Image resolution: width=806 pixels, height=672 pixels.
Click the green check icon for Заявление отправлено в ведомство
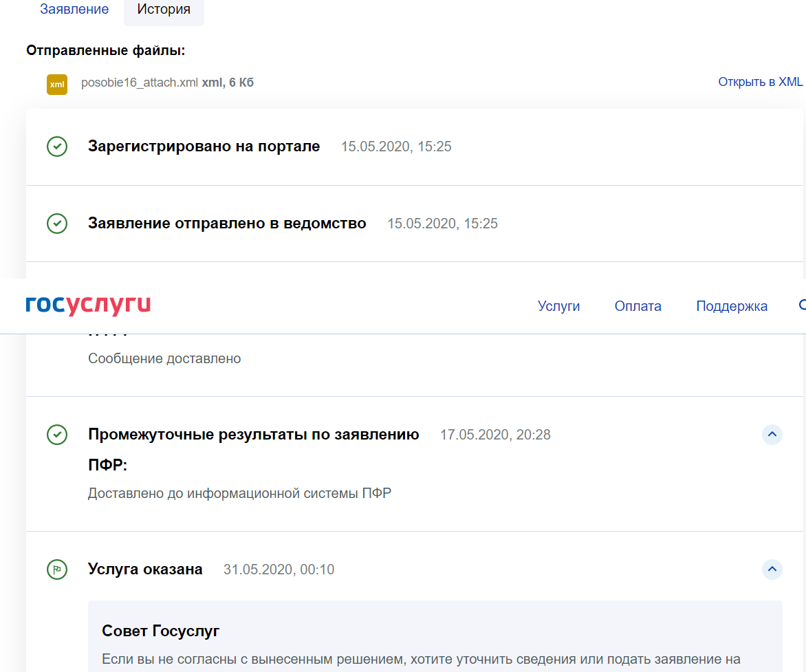click(x=58, y=224)
